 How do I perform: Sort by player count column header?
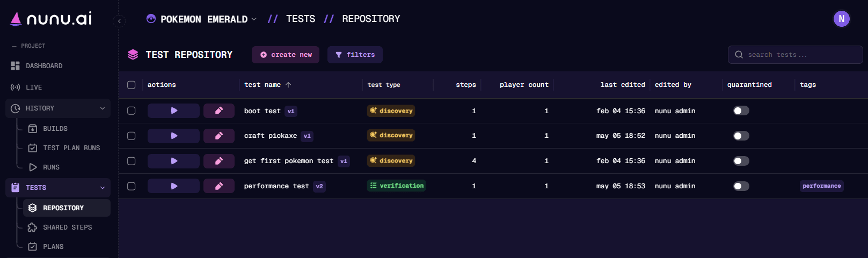click(524, 85)
